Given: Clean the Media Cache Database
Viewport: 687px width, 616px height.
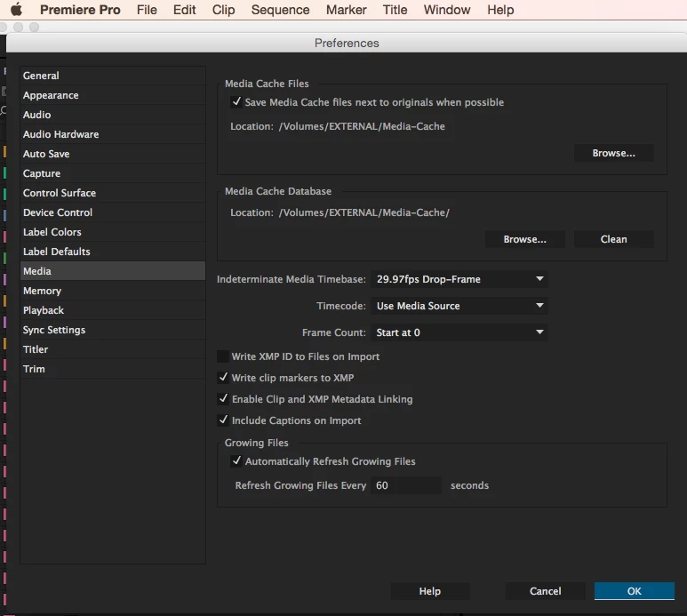Looking at the screenshot, I should tap(613, 239).
